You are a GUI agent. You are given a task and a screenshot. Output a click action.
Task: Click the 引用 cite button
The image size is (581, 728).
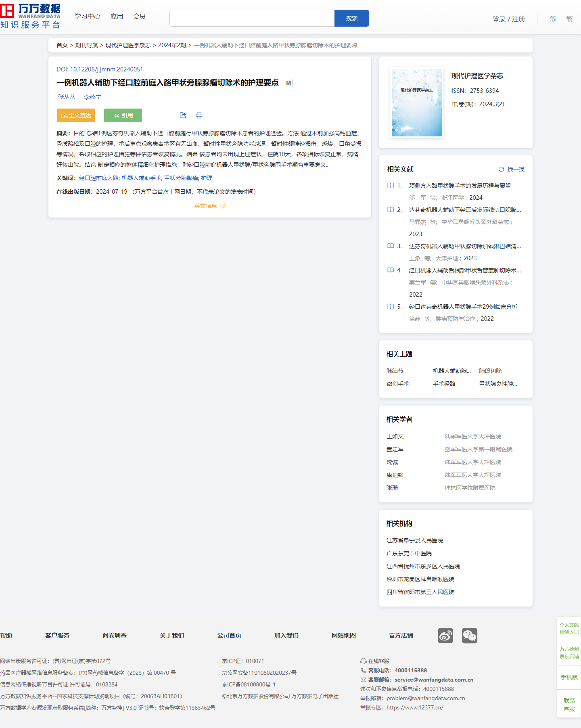pos(123,115)
